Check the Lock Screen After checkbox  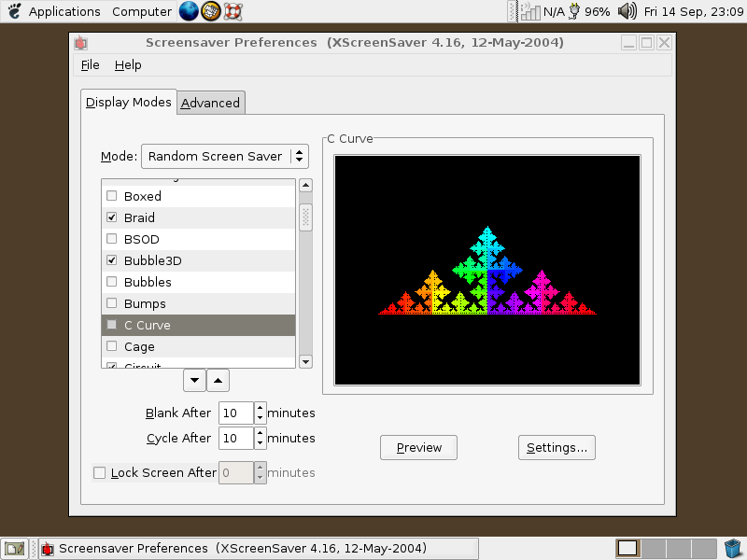pos(99,472)
